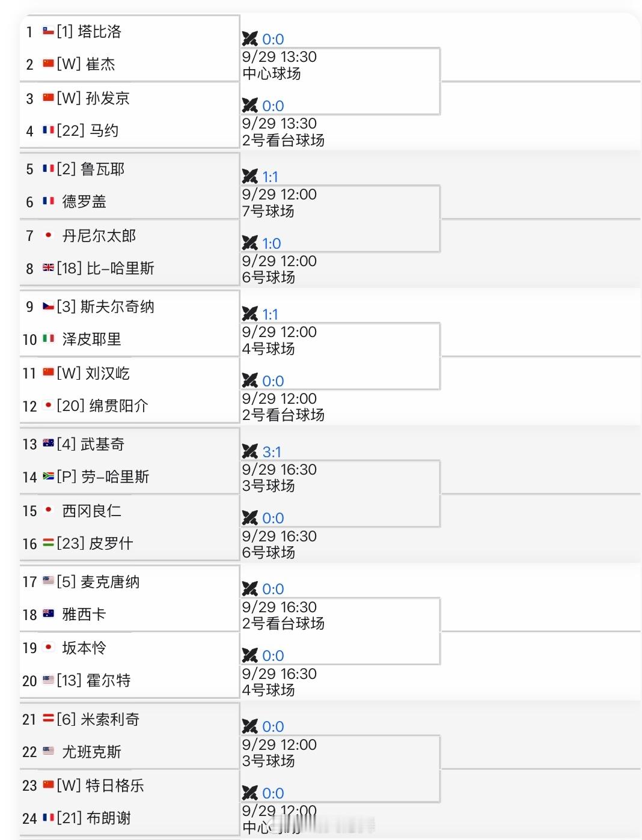This screenshot has height=840, width=642.
Task: Open the 0:0 score for 刘汉屹 vs 绵贯阳介
Action: [x=273, y=381]
